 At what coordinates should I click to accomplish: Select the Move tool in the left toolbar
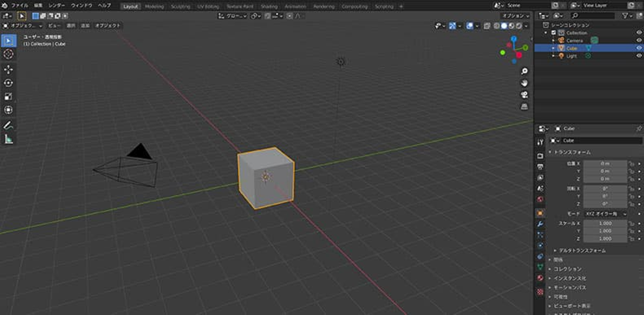(x=8, y=69)
